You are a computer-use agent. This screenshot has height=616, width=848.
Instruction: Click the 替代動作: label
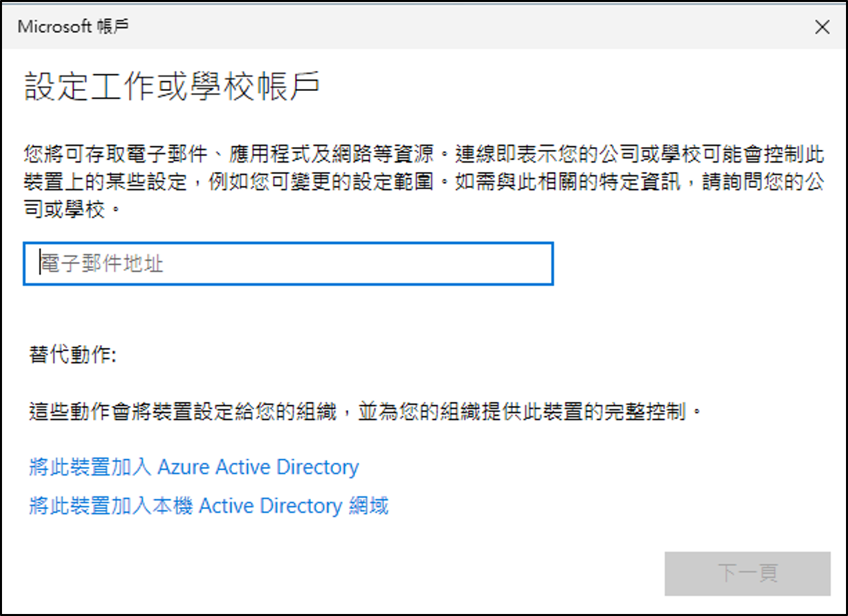coord(73,354)
